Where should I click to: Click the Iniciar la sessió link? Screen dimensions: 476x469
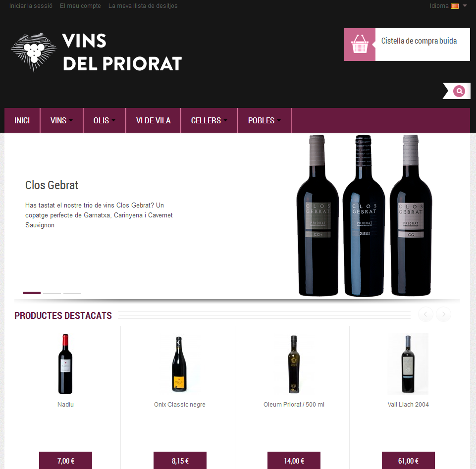pyautogui.click(x=31, y=6)
